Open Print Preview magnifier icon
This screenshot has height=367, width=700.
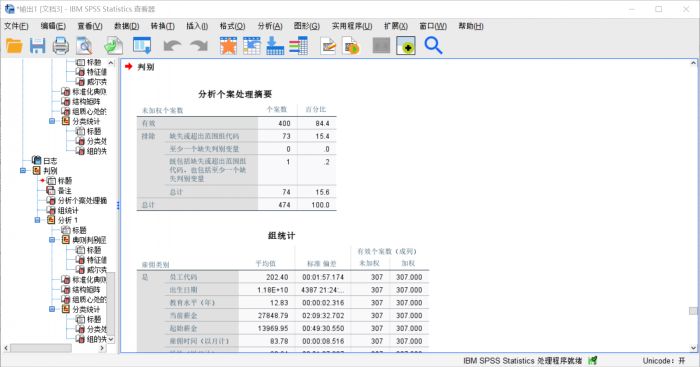coord(84,46)
